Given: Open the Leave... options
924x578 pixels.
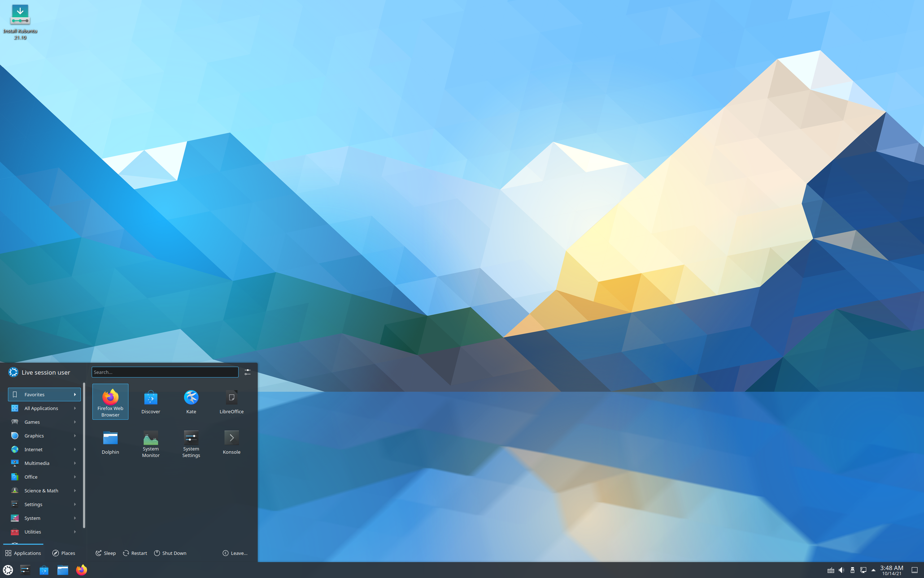Looking at the screenshot, I should tap(235, 553).
